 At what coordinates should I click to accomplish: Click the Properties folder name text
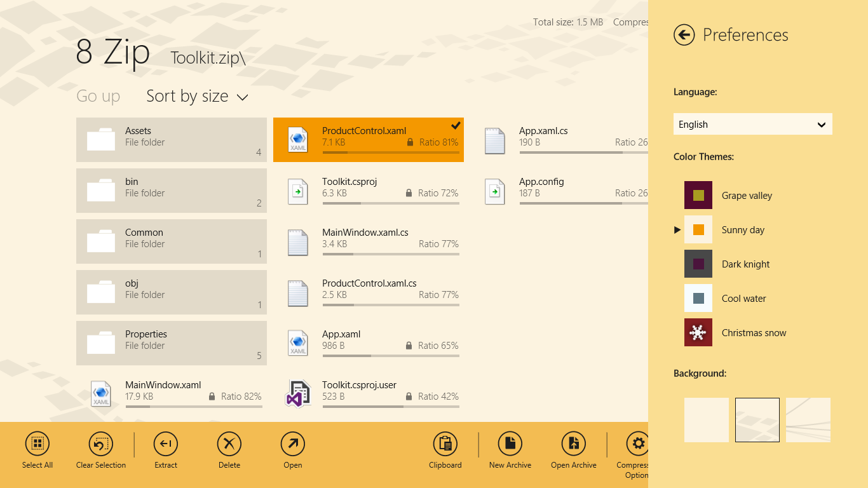(x=146, y=334)
